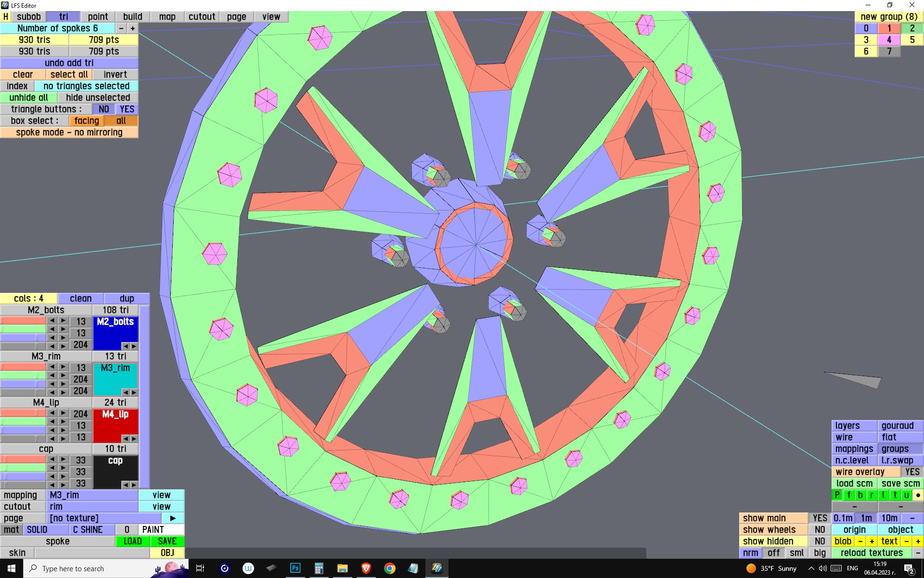Decrease number of spokes with minus button
This screenshot has height=578, width=924.
click(x=121, y=28)
